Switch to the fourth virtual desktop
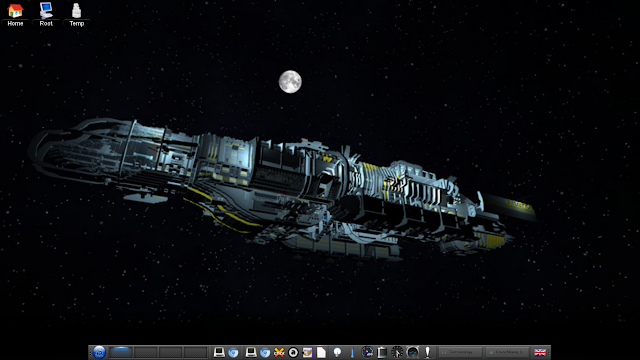 click(195, 352)
